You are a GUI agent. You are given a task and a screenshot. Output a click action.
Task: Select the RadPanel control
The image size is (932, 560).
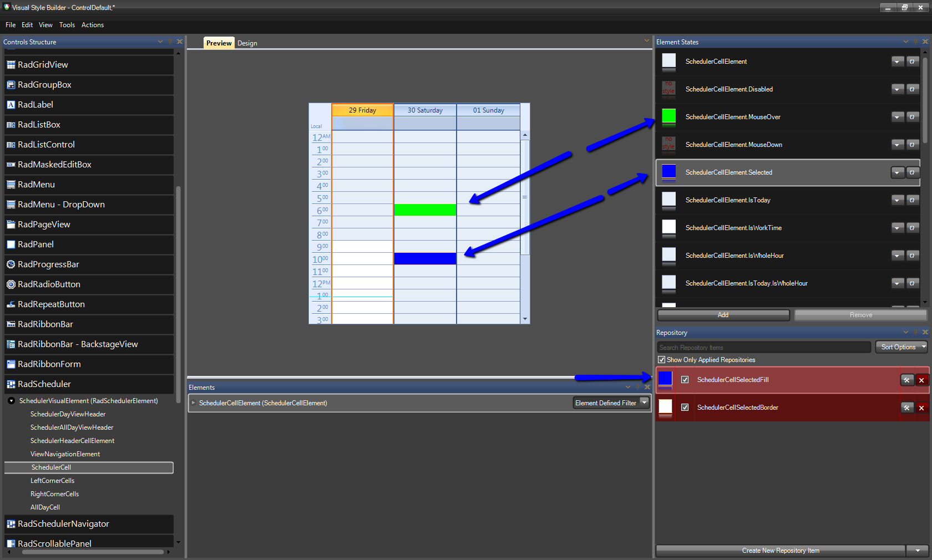(x=89, y=245)
